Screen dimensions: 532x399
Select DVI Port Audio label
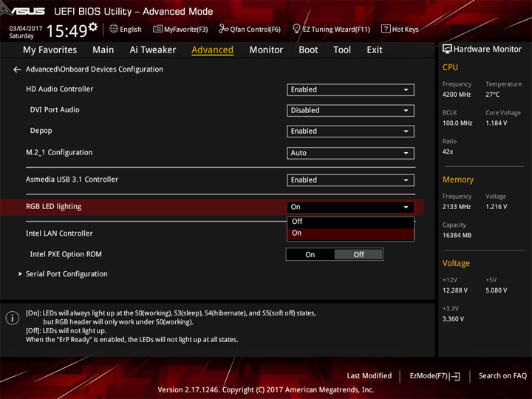(x=55, y=109)
